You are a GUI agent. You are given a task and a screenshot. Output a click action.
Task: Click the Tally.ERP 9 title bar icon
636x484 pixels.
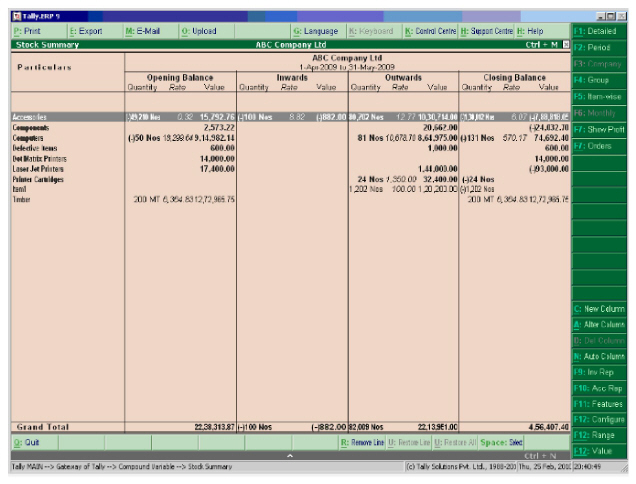(17, 16)
